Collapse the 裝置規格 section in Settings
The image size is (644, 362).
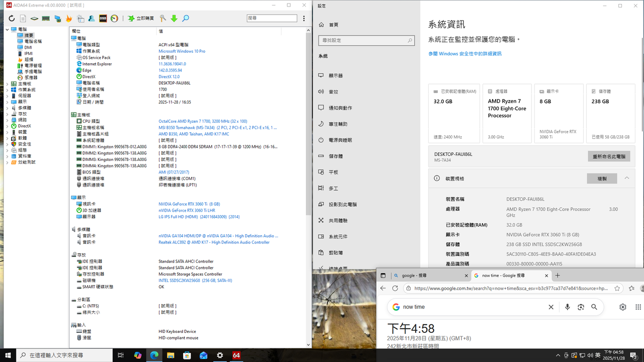pos(626,178)
